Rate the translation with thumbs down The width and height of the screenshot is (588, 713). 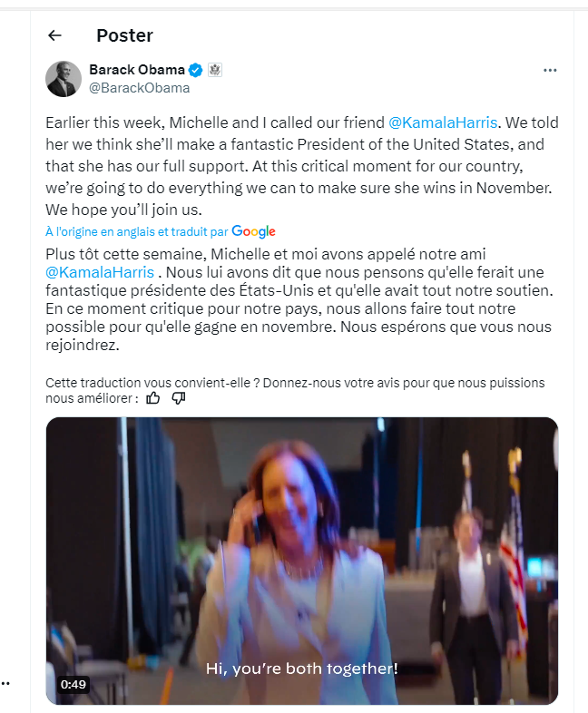[x=179, y=397]
